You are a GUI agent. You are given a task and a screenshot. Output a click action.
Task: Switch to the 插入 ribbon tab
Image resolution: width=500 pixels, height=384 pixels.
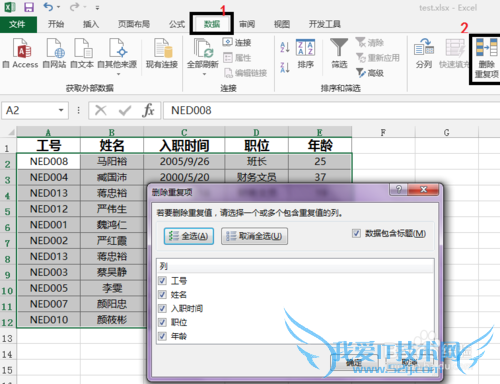point(91,24)
